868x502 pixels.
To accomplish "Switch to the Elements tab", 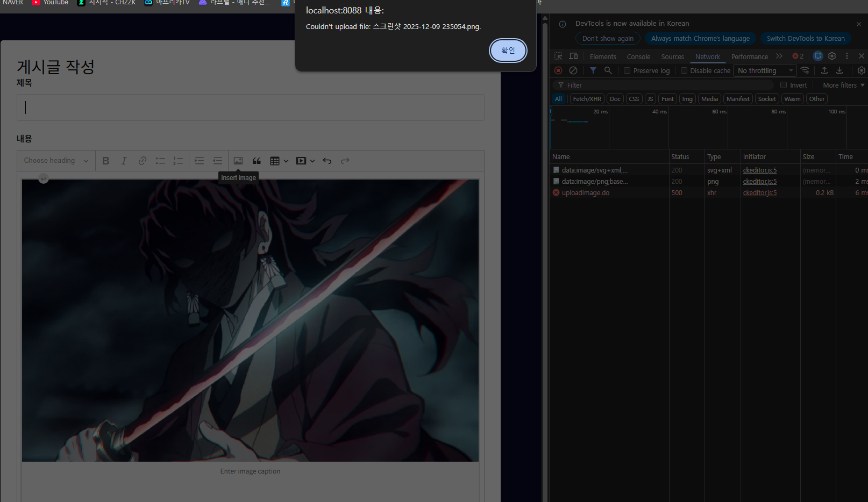I will click(x=603, y=56).
